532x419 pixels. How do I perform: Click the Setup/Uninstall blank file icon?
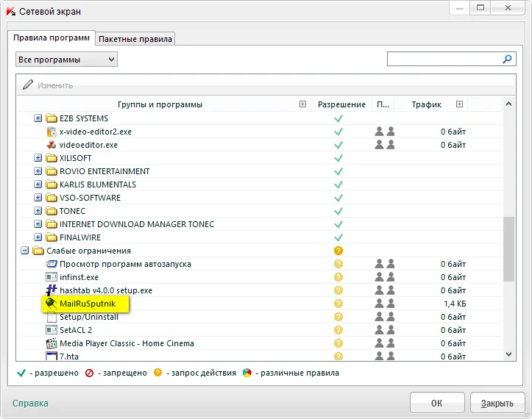click(x=52, y=317)
